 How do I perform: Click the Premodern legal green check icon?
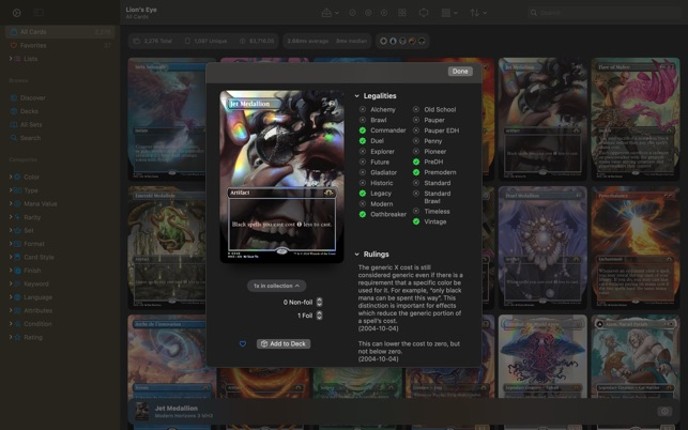[416, 172]
